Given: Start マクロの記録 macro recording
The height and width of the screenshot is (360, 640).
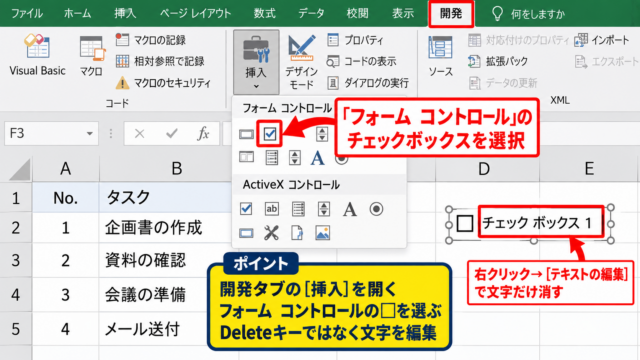Looking at the screenshot, I should (x=150, y=40).
